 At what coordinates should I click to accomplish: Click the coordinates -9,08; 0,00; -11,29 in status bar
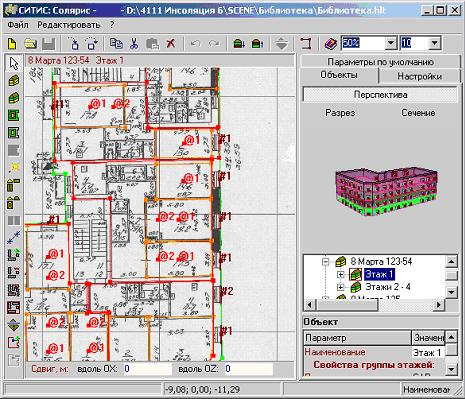(x=203, y=389)
